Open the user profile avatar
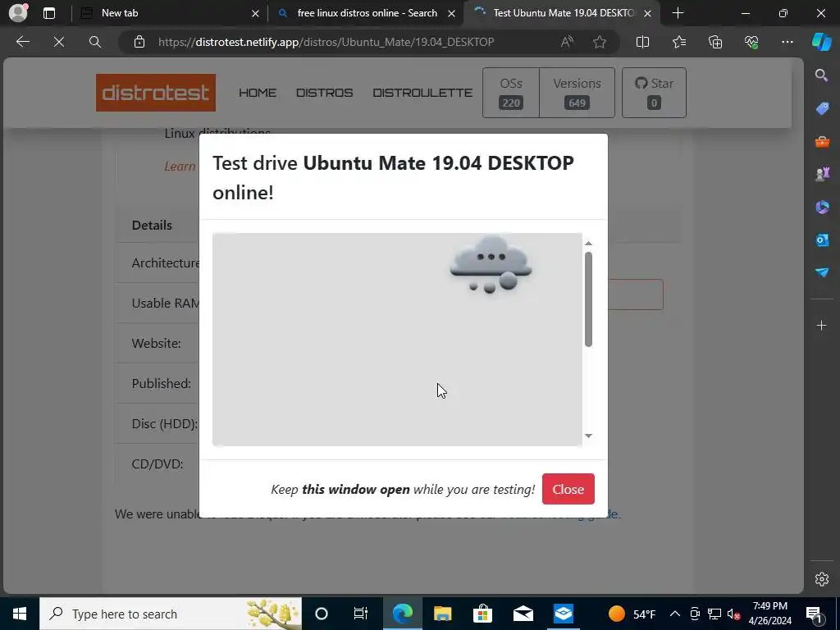The width and height of the screenshot is (840, 630). [18, 13]
